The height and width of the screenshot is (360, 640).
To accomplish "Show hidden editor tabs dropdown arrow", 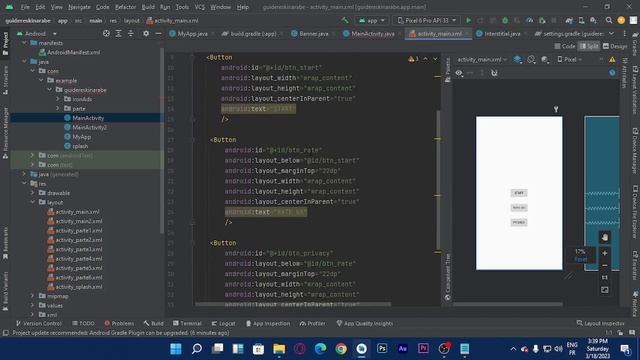I will [611, 33].
